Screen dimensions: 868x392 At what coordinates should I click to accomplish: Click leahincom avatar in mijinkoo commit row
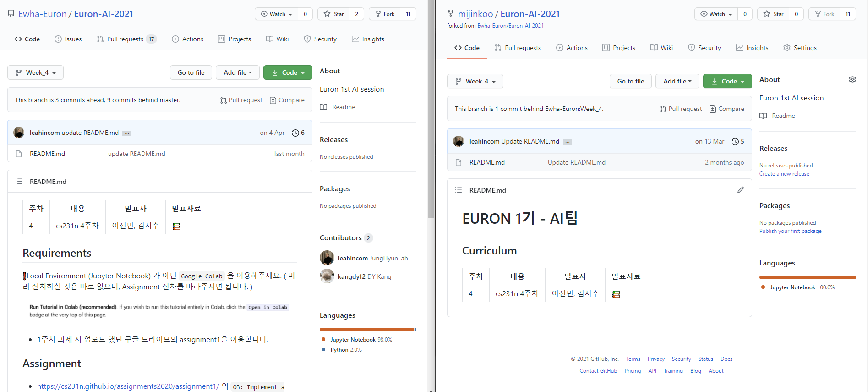click(459, 141)
